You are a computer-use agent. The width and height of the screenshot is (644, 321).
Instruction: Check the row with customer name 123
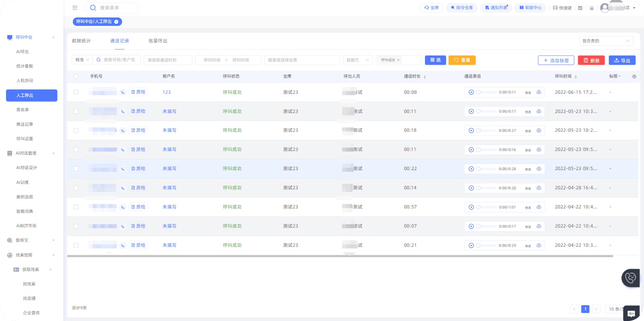[76, 92]
